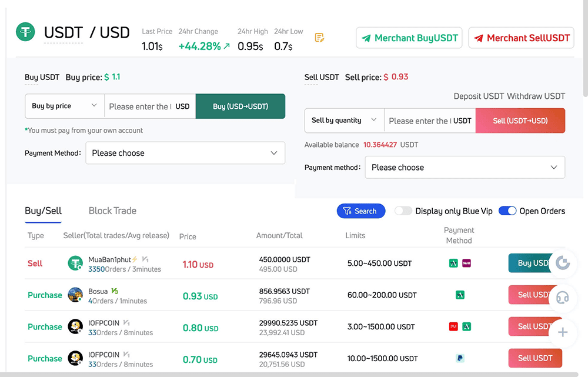Viewport: 588px width, 377px height.
Task: Open the Buy by price dropdown
Action: click(x=65, y=106)
